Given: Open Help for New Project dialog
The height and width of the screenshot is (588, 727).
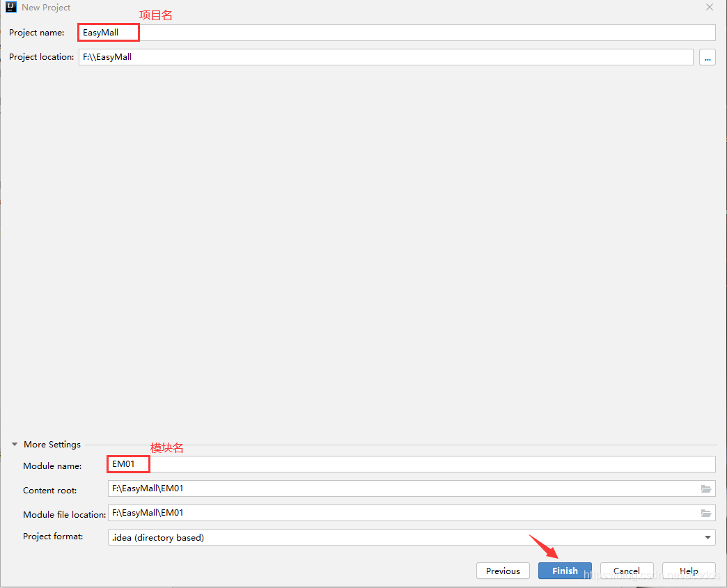Looking at the screenshot, I should [689, 571].
